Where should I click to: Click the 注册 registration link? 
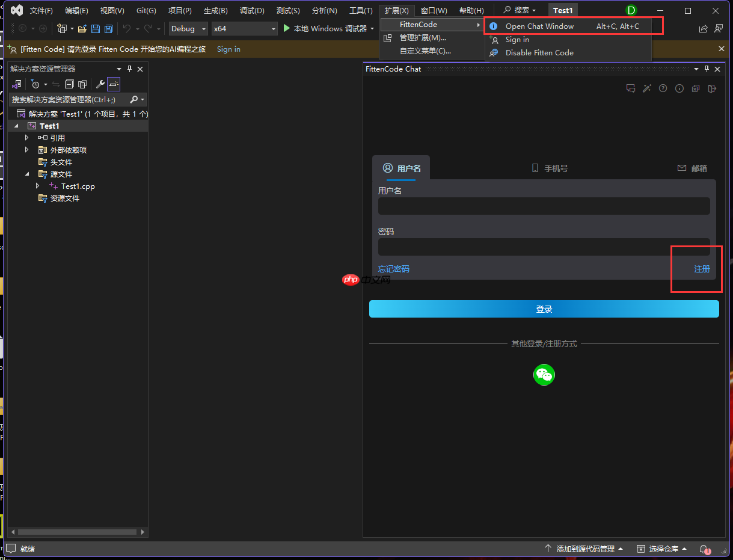pos(702,269)
